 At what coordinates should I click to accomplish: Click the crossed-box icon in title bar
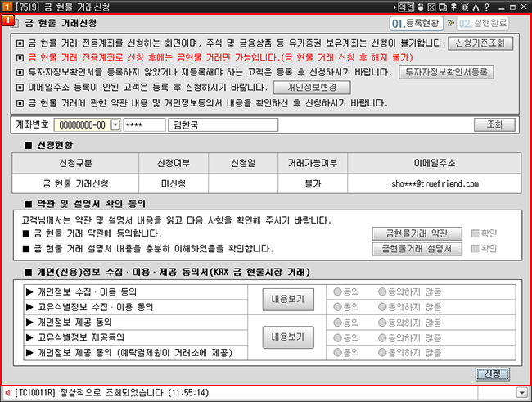432,7
